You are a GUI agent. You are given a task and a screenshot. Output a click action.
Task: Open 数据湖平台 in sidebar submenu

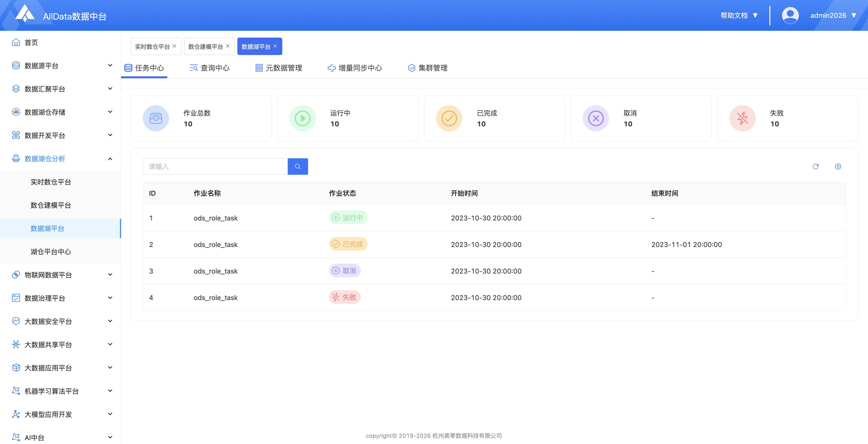(x=60, y=228)
